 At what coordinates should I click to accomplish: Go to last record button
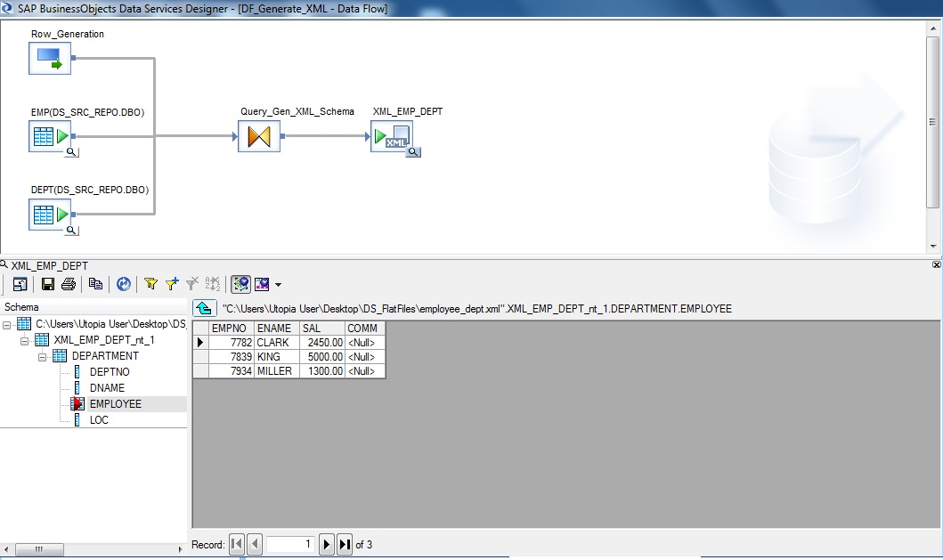344,544
